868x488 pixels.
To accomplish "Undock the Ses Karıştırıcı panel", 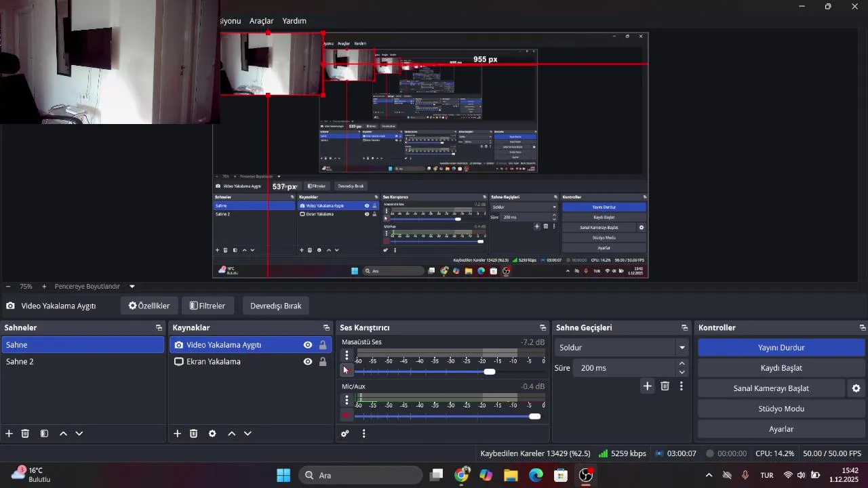I will [542, 328].
